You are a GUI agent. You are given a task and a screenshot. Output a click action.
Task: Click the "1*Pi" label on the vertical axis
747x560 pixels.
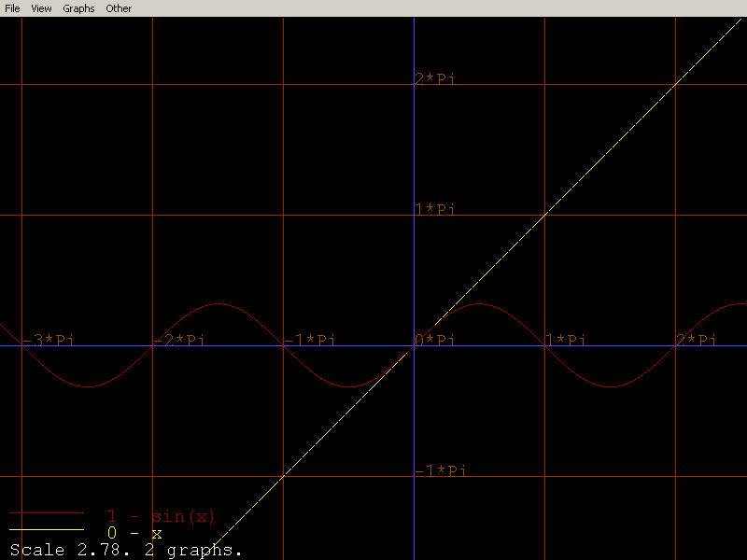pos(435,209)
